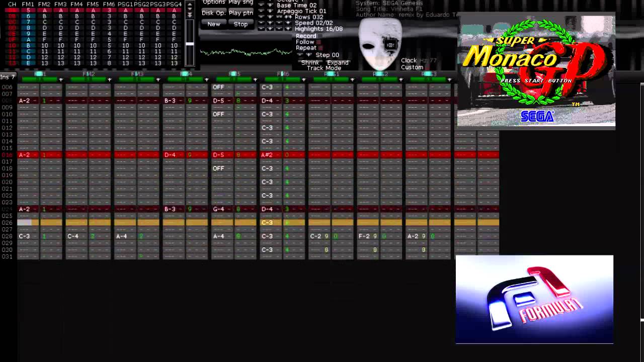The width and height of the screenshot is (644, 362).
Task: Click the Super Monaco GP title image
Action: pos(536,70)
